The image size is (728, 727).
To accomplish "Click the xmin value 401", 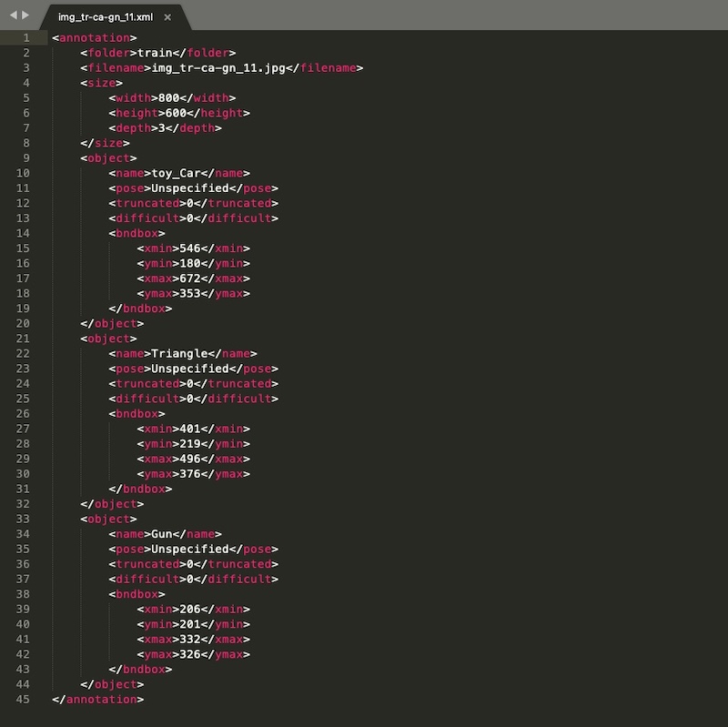I will [x=190, y=429].
